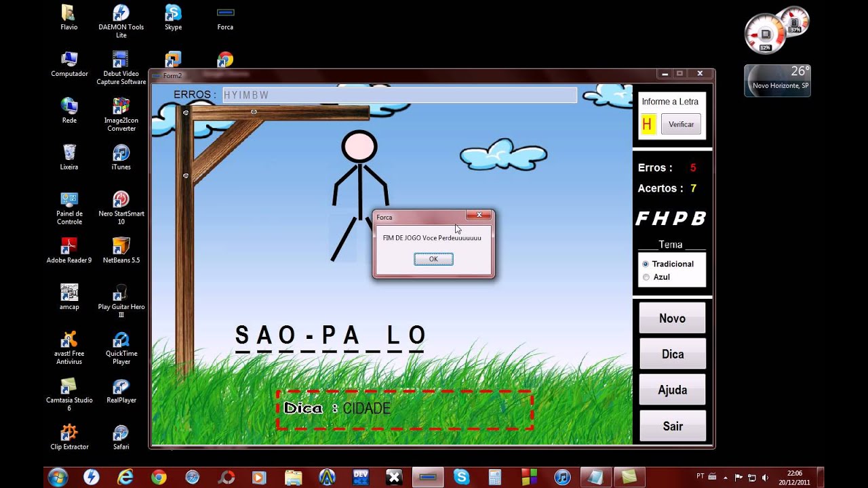
Task: Select the NetBeans 5.5 desktop icon
Action: [121, 250]
